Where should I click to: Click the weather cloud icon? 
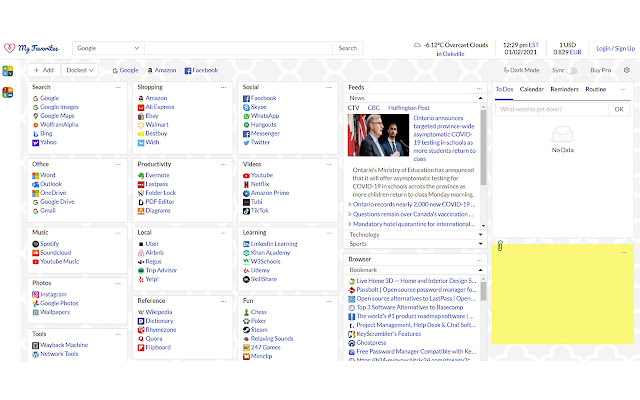pos(417,45)
